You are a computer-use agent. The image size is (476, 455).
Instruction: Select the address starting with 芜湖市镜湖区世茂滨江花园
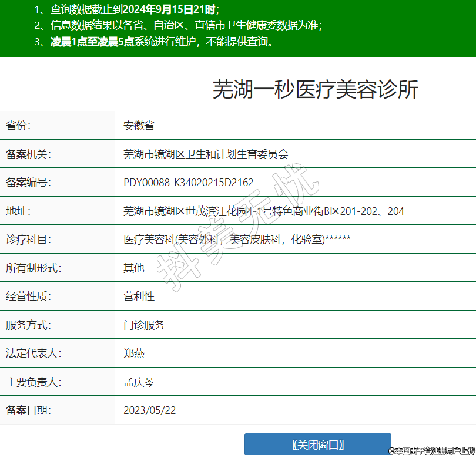point(263,211)
